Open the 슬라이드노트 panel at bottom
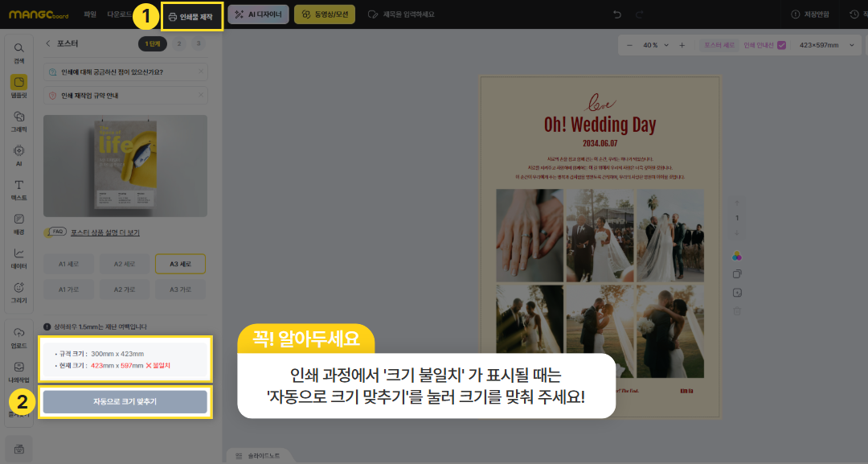Screen dimensions: 868x464 (258, 456)
